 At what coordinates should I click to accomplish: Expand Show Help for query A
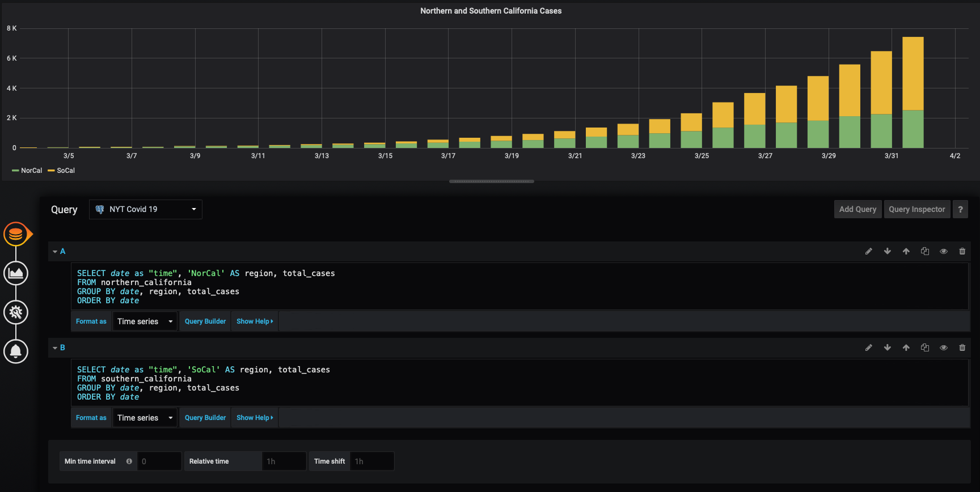coord(255,321)
